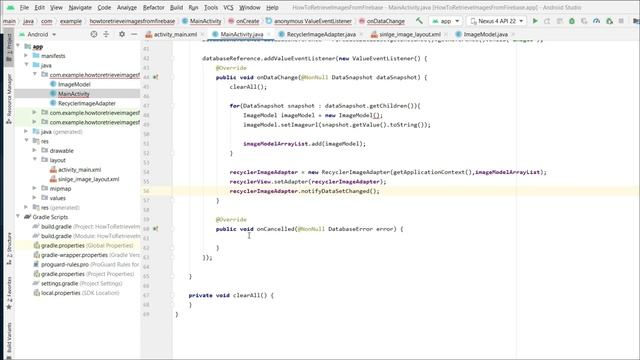Image resolution: width=640 pixels, height=360 pixels.
Task: Open the Analyze menu
Action: pos(127,7)
